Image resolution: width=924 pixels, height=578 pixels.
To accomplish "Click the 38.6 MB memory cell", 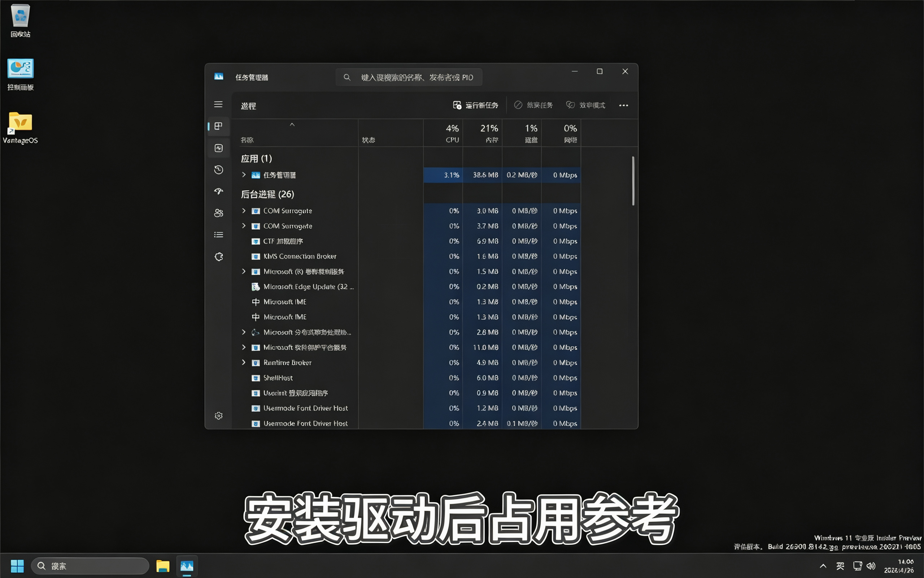I will click(x=482, y=175).
